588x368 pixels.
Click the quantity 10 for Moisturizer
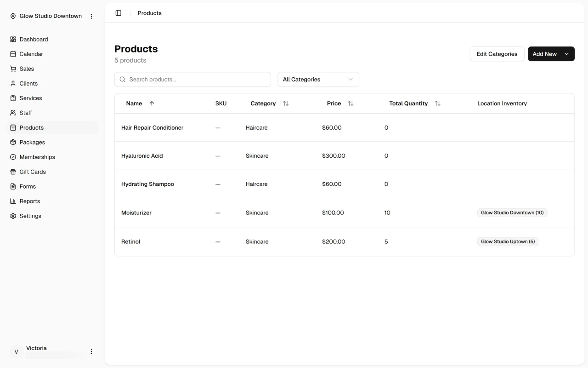point(387,213)
